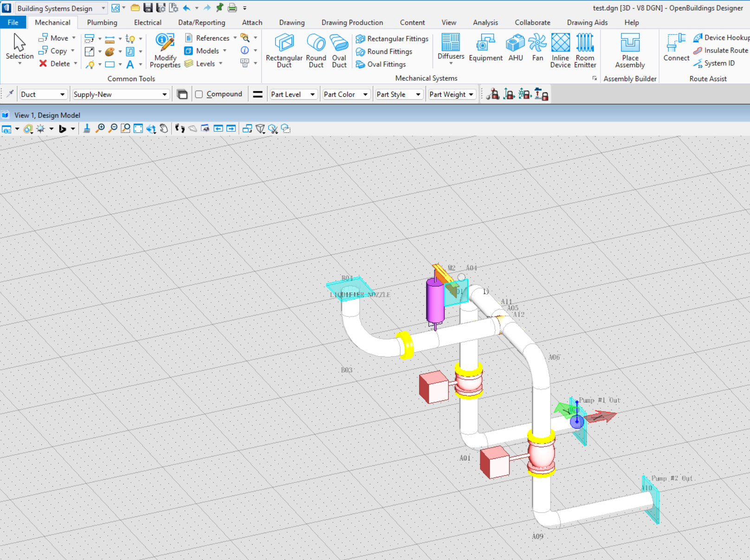
Task: Toggle the first part lock icon
Action: [493, 94]
